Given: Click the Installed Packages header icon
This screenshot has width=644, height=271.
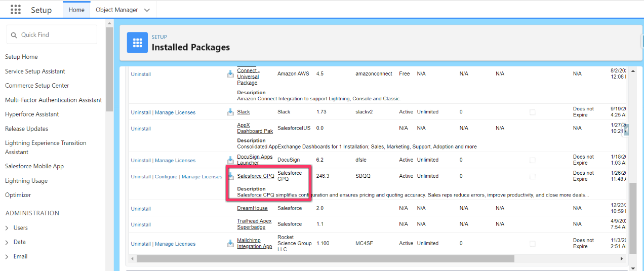Looking at the screenshot, I should tap(137, 43).
